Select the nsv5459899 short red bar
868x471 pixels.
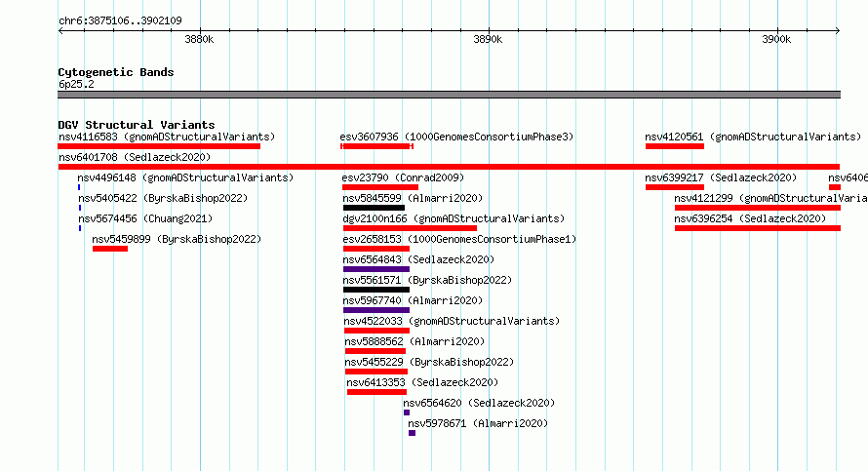[110, 249]
